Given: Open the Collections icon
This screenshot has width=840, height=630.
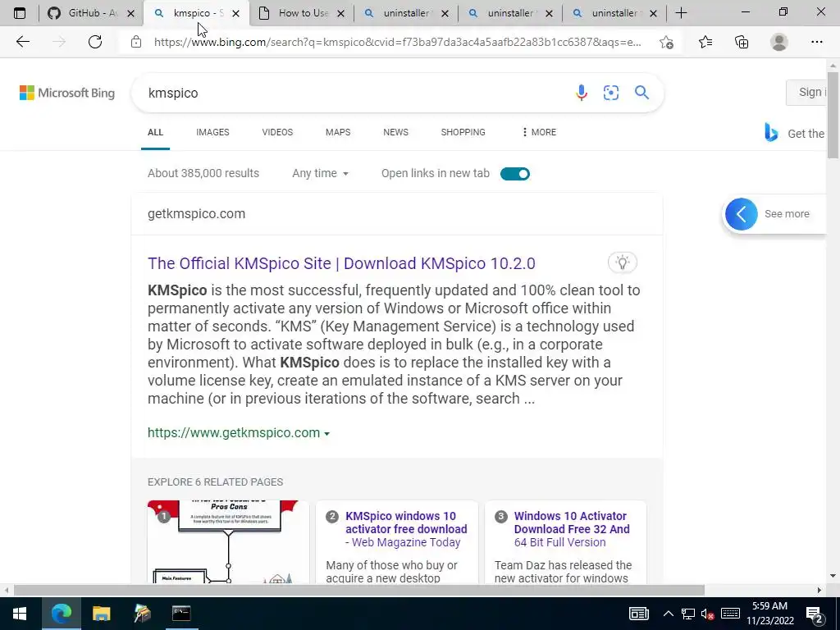Looking at the screenshot, I should (742, 42).
